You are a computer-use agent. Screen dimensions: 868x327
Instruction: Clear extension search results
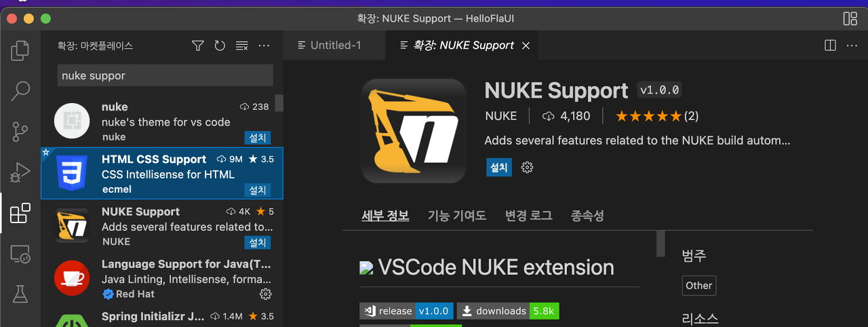(242, 45)
